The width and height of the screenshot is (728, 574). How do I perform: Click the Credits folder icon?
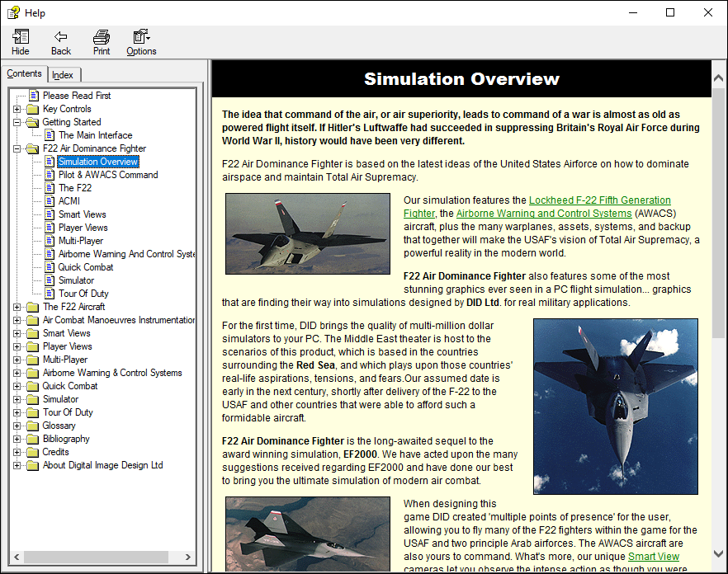click(32, 453)
